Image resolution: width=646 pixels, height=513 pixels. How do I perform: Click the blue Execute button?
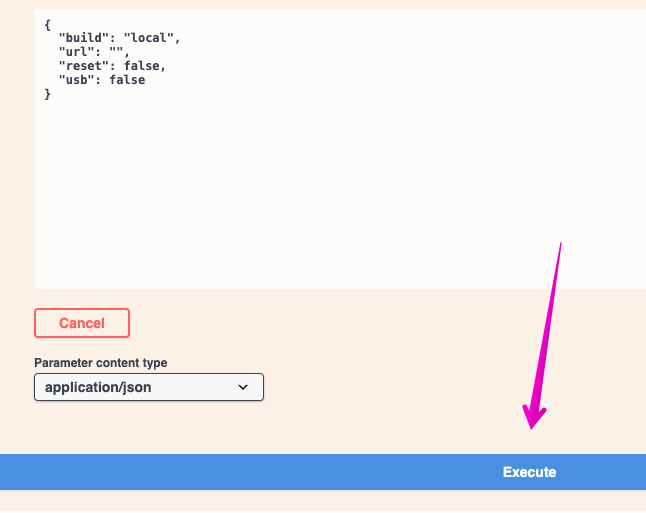tap(528, 472)
